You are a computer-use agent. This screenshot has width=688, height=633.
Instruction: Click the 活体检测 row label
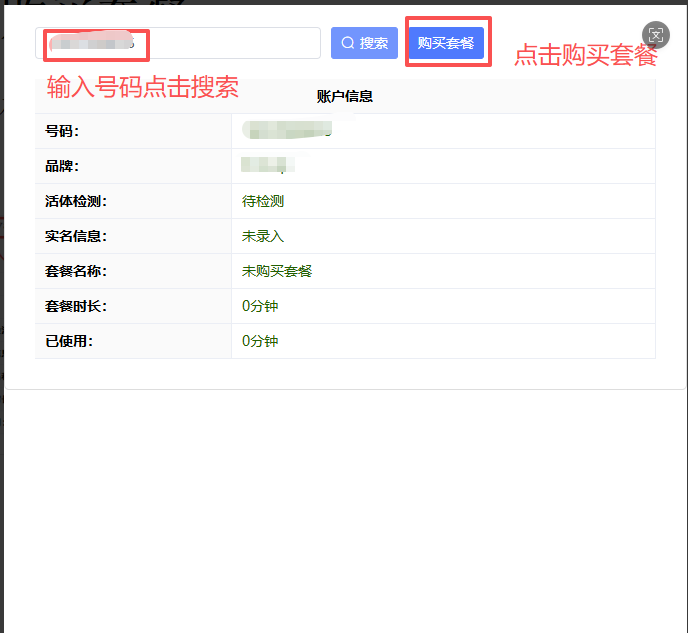[x=76, y=201]
